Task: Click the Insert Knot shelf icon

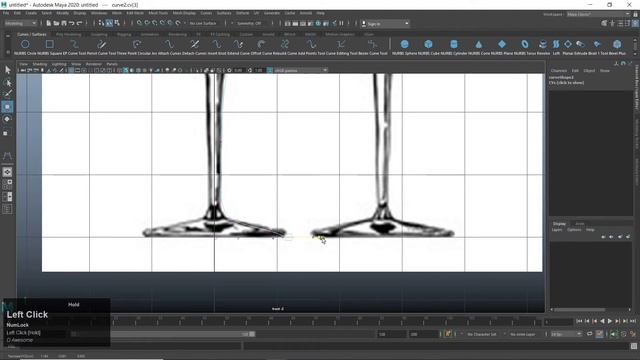Action: (217, 44)
